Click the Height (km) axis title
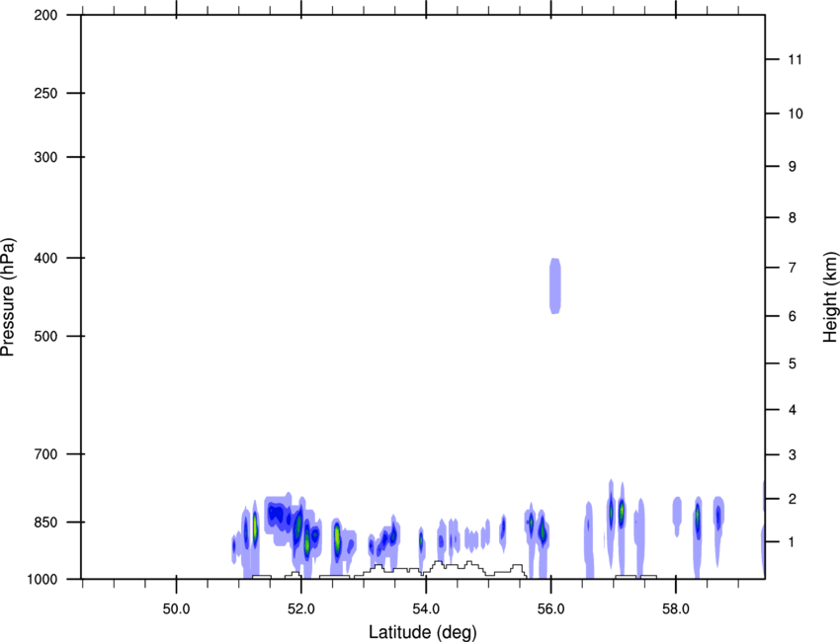Viewport: 840px width, 642px height. (x=830, y=296)
